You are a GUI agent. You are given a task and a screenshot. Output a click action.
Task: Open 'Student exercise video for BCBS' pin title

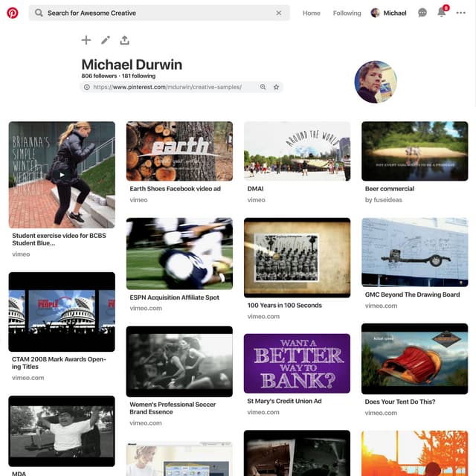59,239
